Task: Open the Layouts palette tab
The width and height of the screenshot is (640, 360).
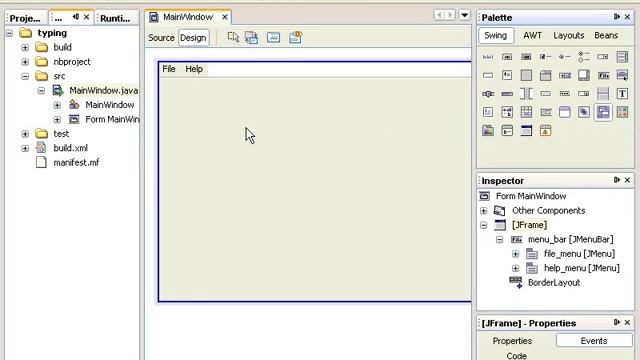Action: (x=569, y=36)
